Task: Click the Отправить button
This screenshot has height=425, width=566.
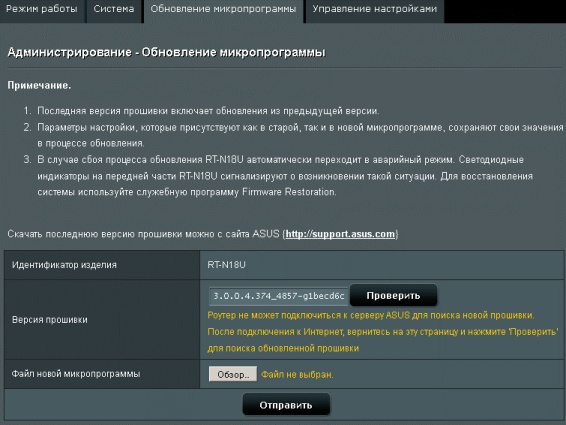Action: (286, 405)
